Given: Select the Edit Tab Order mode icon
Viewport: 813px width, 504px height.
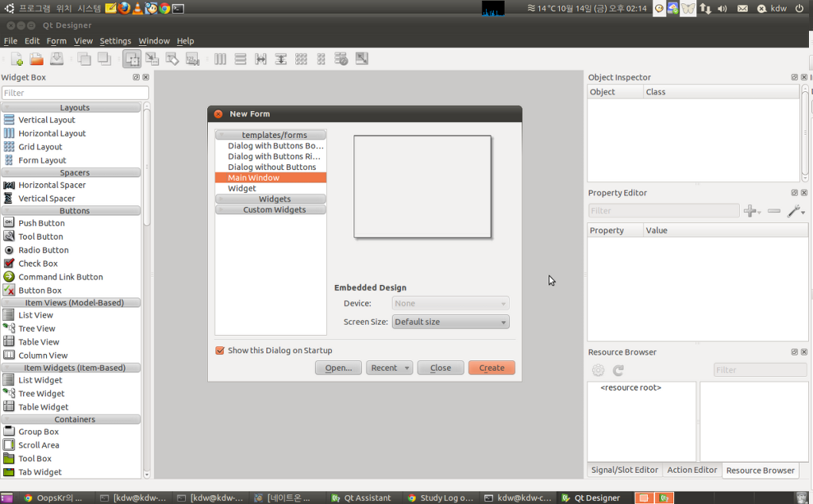Looking at the screenshot, I should pos(192,59).
